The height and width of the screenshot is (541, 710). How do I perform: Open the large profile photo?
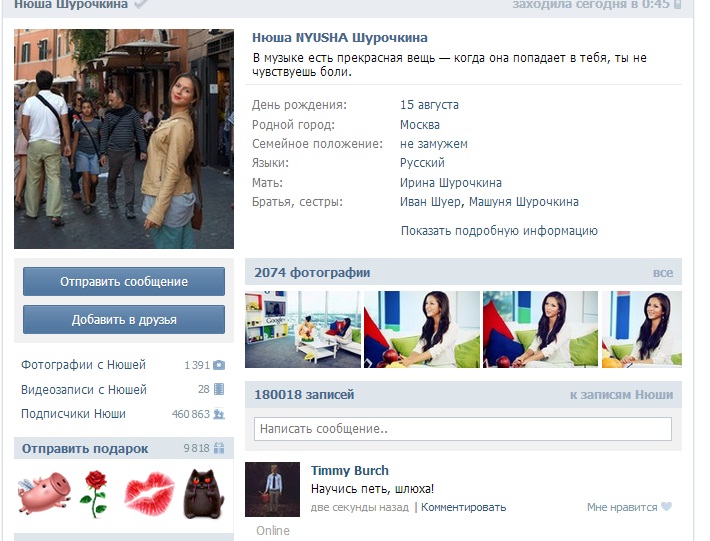point(124,139)
